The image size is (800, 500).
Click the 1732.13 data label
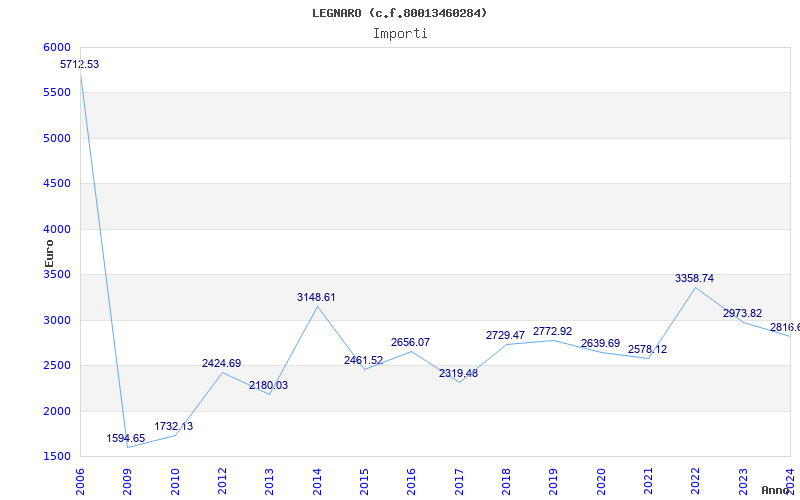pos(174,426)
